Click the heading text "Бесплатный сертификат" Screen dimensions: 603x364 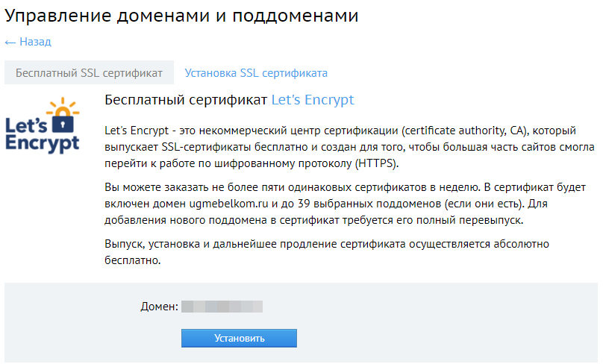pyautogui.click(x=186, y=100)
